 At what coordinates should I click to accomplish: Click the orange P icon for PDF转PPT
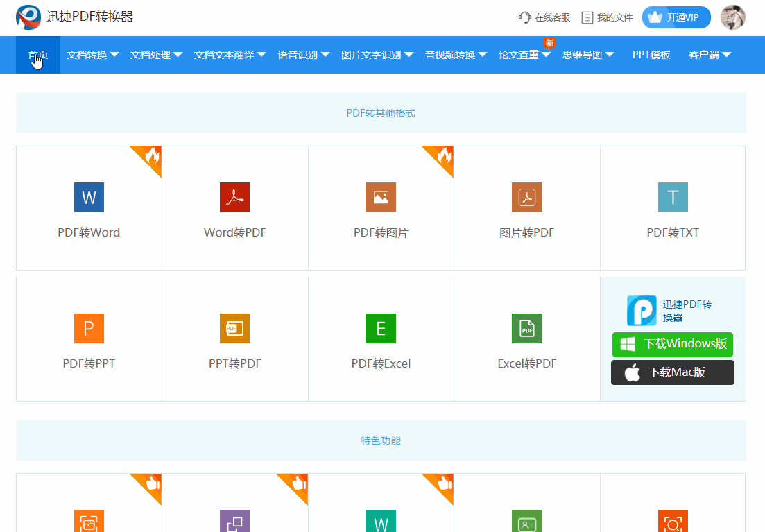pos(89,329)
